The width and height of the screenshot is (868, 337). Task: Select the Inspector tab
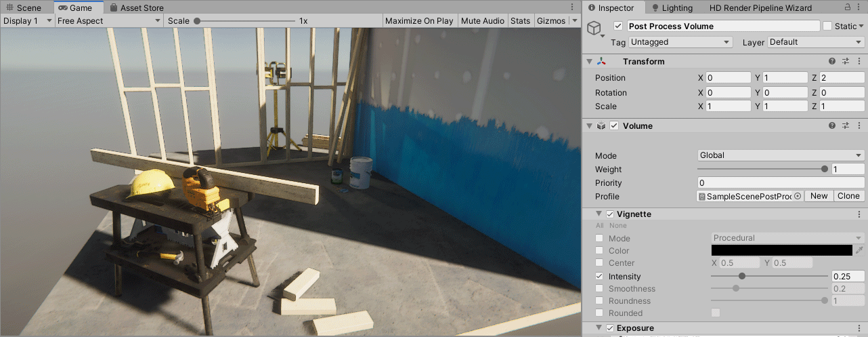pos(611,8)
